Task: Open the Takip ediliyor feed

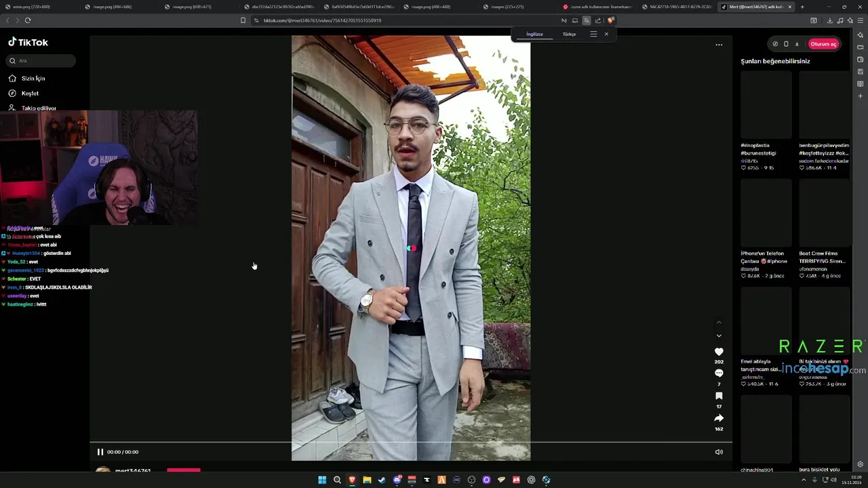Action: coord(33,108)
